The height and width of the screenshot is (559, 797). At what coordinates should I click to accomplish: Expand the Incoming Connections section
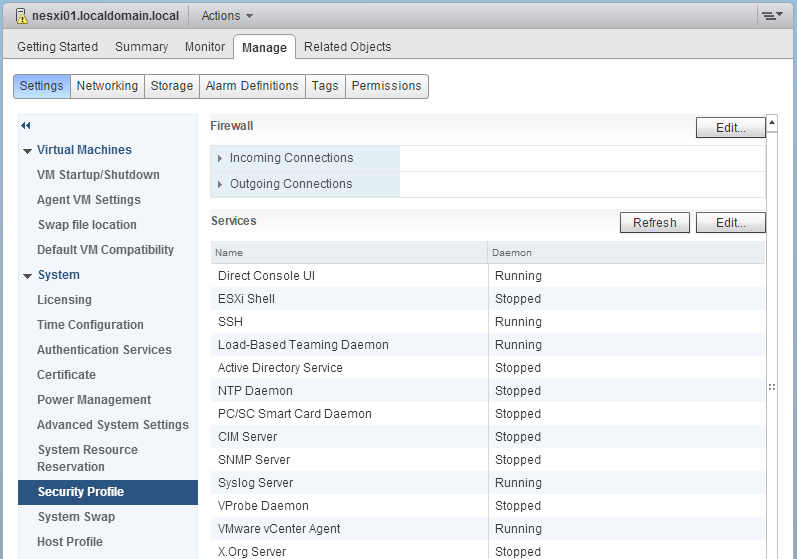coord(220,158)
